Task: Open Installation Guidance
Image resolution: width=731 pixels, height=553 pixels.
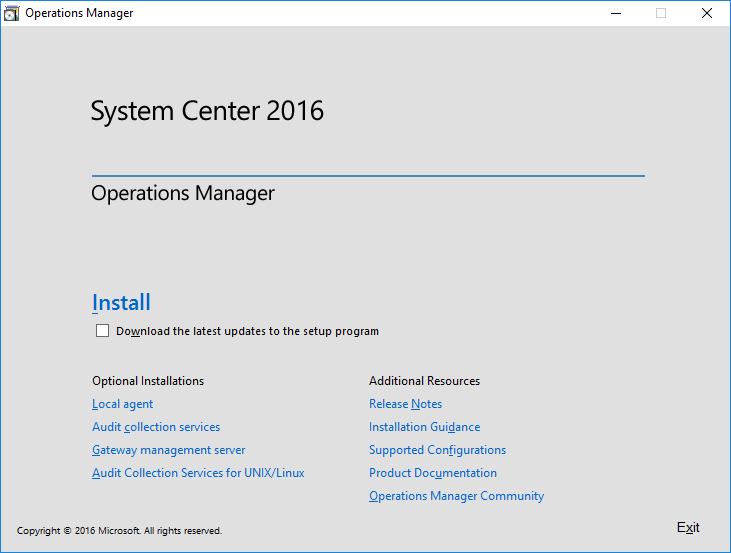Action: click(425, 427)
